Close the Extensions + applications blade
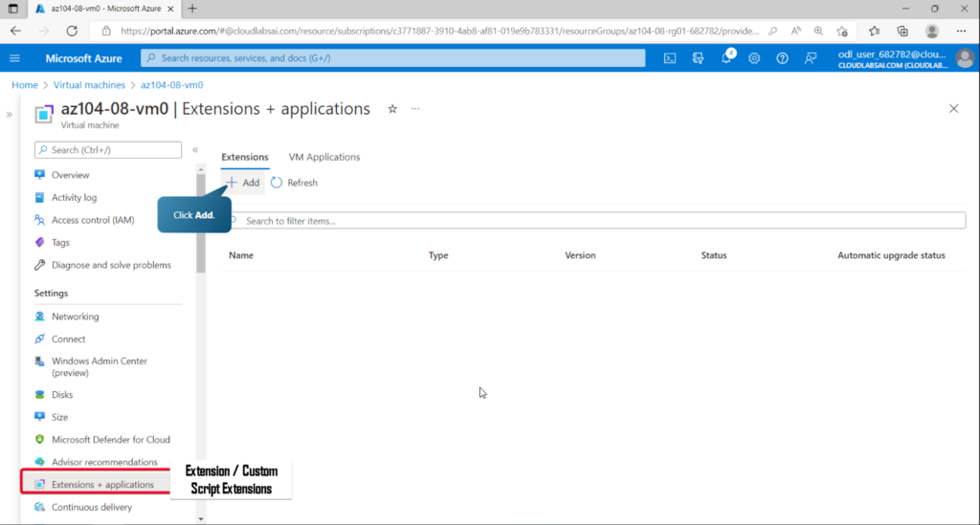The width and height of the screenshot is (980, 525). pos(954,109)
